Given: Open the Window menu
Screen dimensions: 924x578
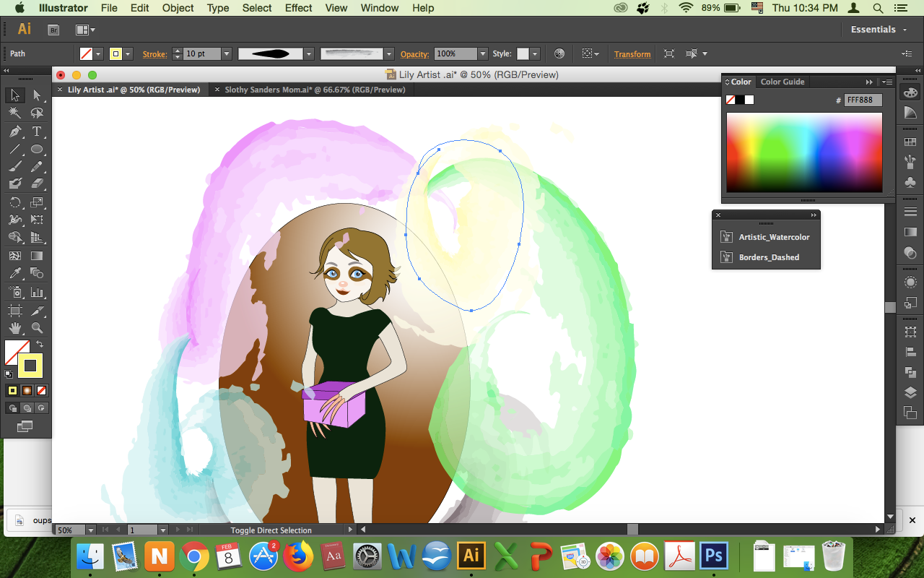Looking at the screenshot, I should 379,8.
